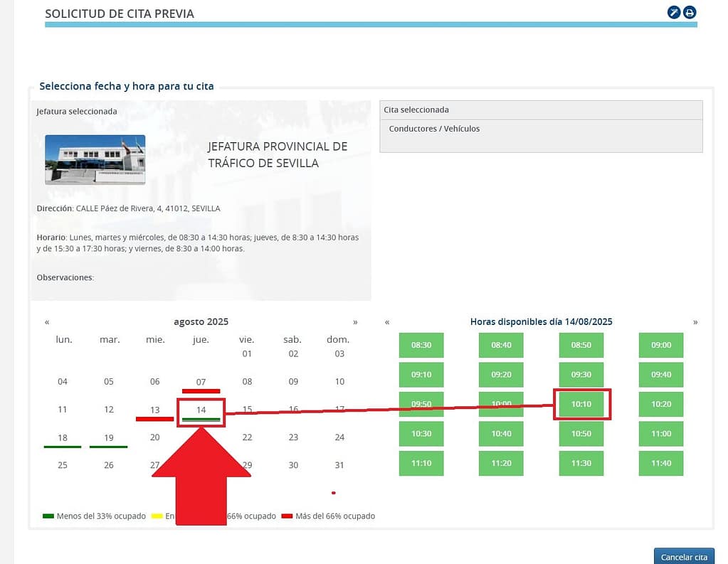Select day 13 in the calendar
The height and width of the screenshot is (564, 728).
click(x=154, y=410)
